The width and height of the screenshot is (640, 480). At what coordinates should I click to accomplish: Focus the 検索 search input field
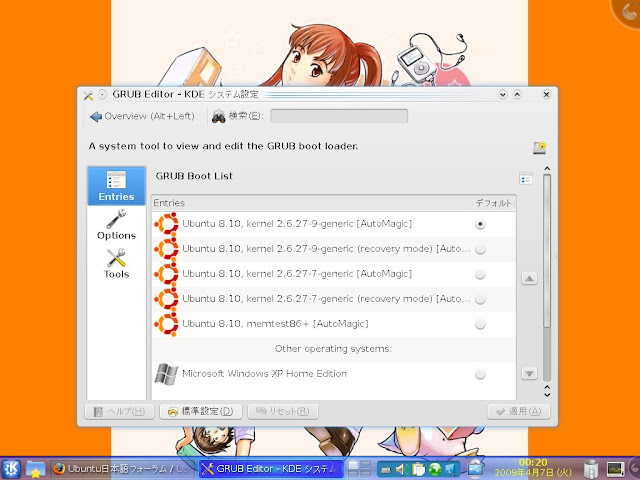[x=339, y=116]
